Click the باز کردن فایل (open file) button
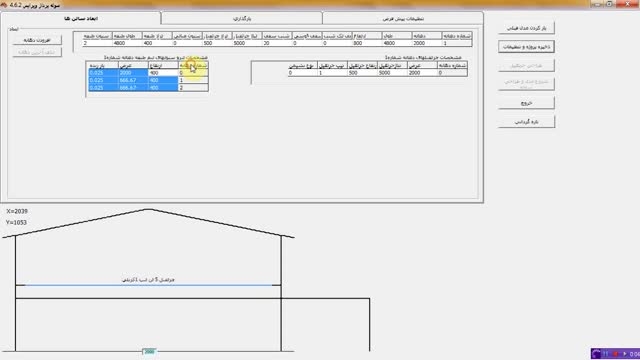Image resolution: width=640 pixels, height=360 pixels. [526, 28]
